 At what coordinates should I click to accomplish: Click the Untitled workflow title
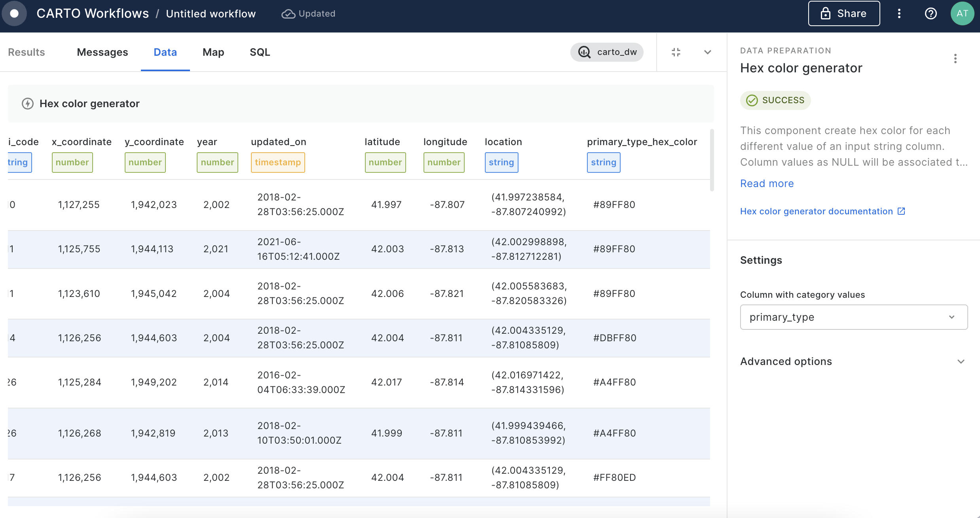[x=211, y=14]
